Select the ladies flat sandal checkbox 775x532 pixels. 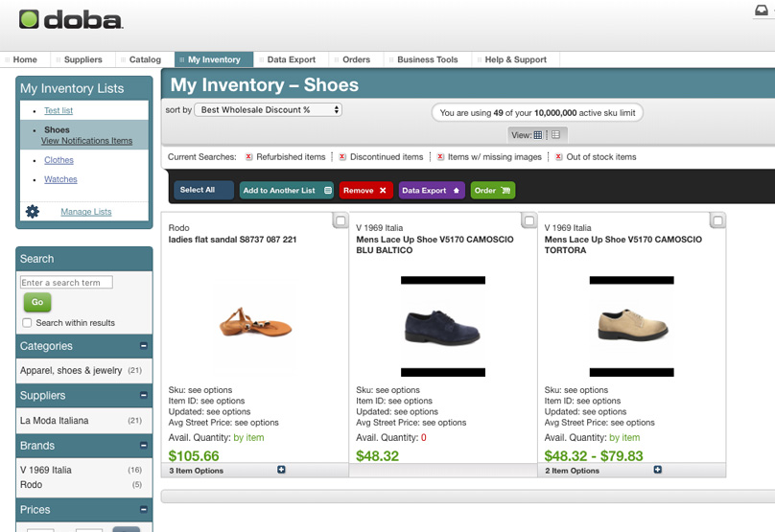pos(341,221)
